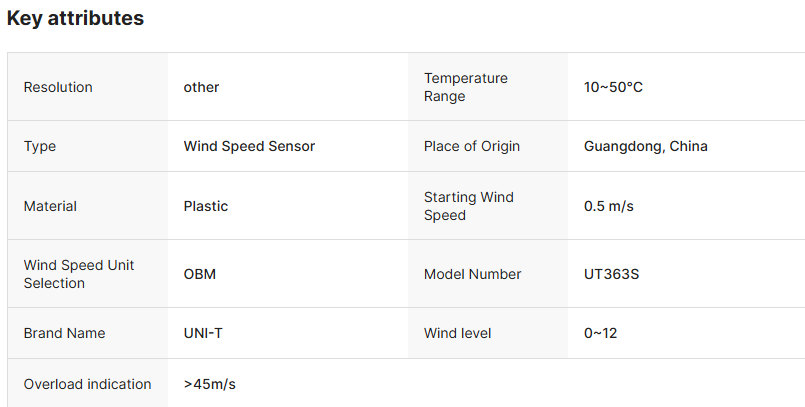Select the UNI-T brand value
The image size is (805, 407).
pos(203,333)
